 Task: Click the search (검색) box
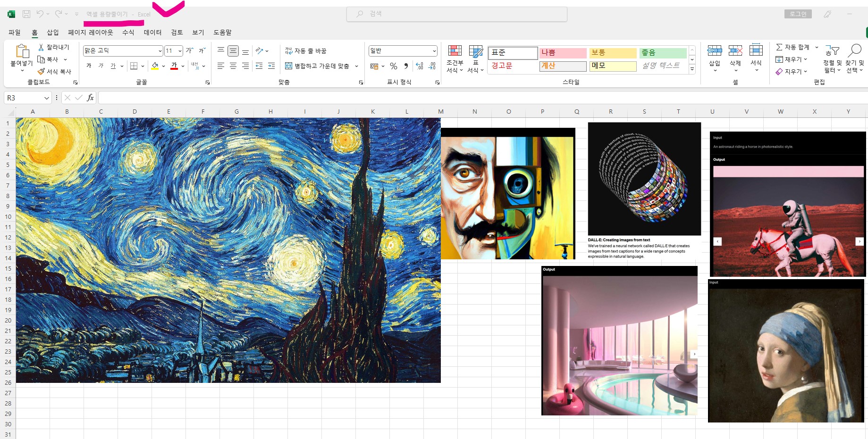tap(457, 14)
